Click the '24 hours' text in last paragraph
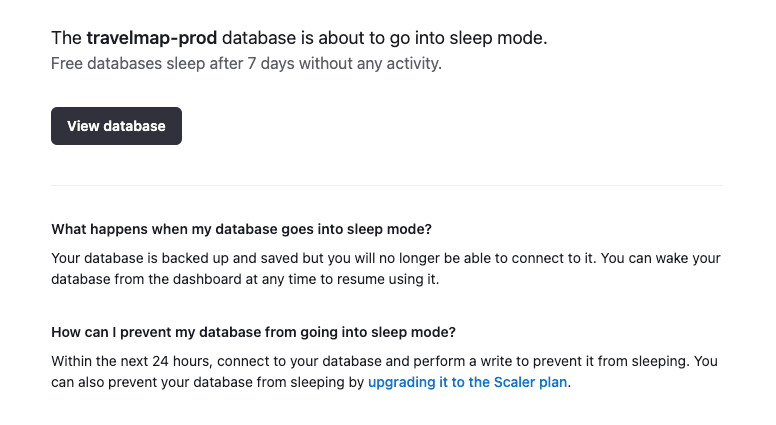 tap(181, 361)
